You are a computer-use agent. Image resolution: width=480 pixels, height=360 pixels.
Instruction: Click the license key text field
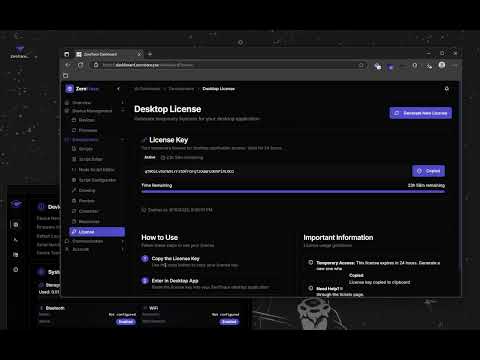point(275,171)
